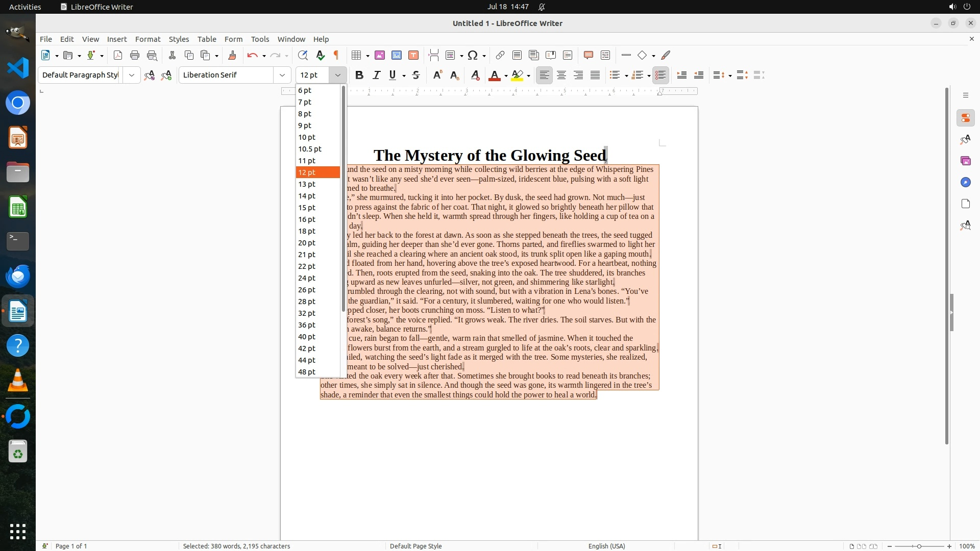Open the sidebar Navigator compass icon

tap(965, 183)
